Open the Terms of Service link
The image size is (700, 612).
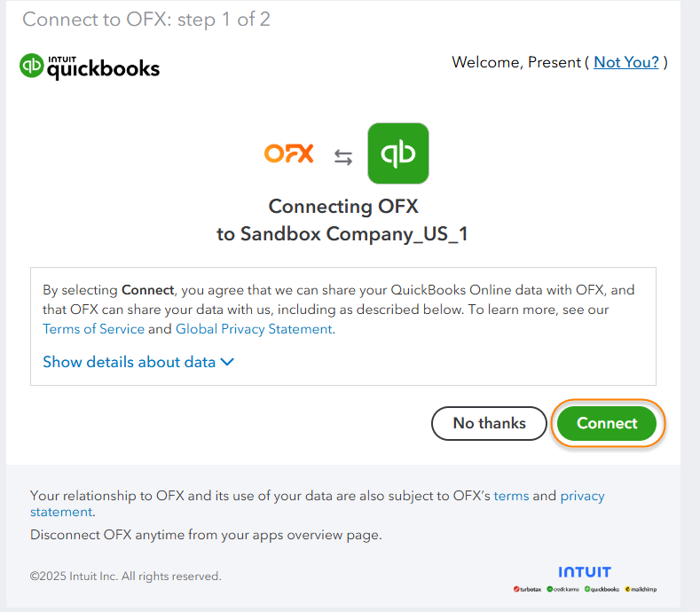(x=93, y=329)
